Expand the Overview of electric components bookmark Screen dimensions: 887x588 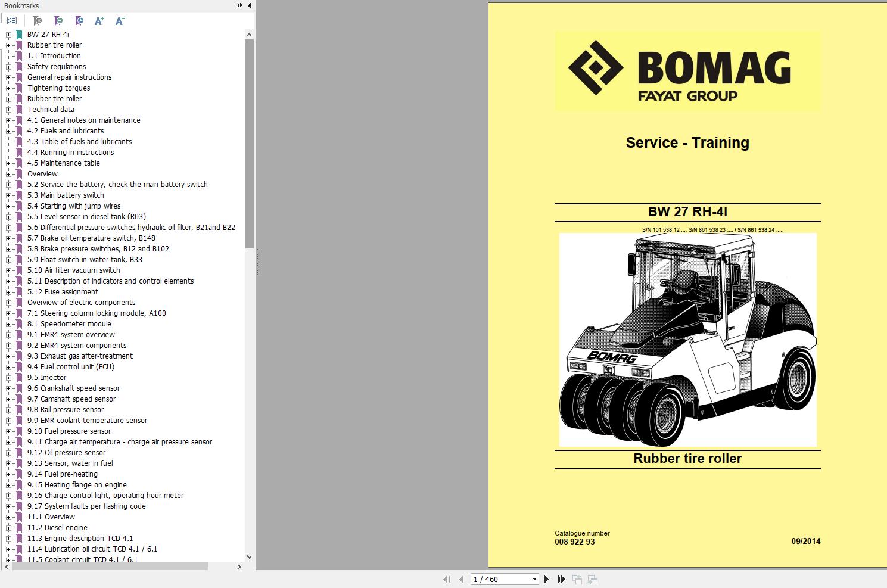(9, 303)
